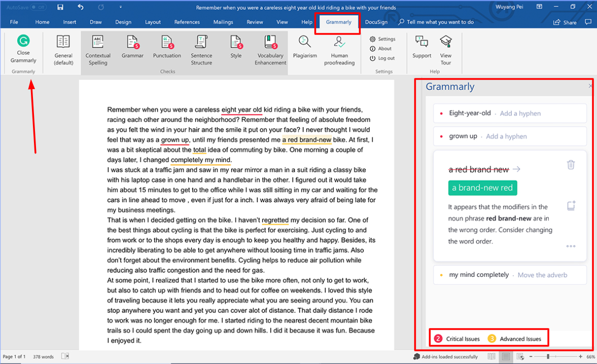Image resolution: width=597 pixels, height=364 pixels.
Task: Dismiss suggestion with the trash icon
Action: [x=571, y=165]
